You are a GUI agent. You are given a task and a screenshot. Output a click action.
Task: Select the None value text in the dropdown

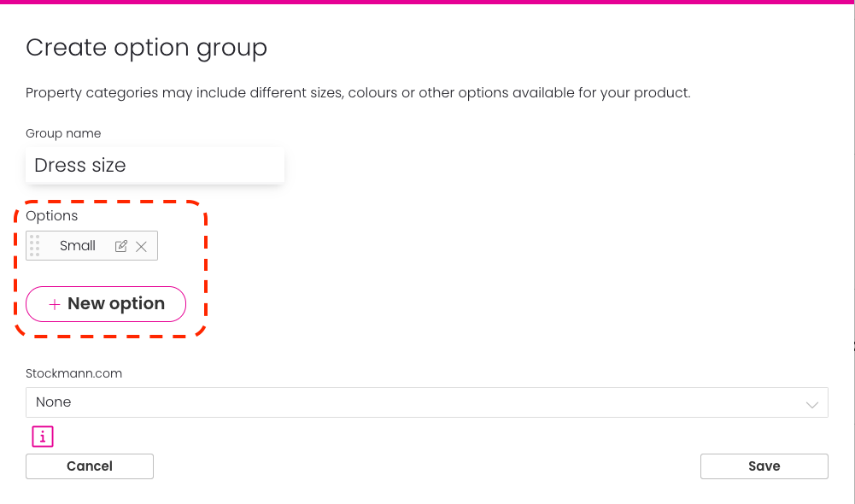click(x=54, y=402)
